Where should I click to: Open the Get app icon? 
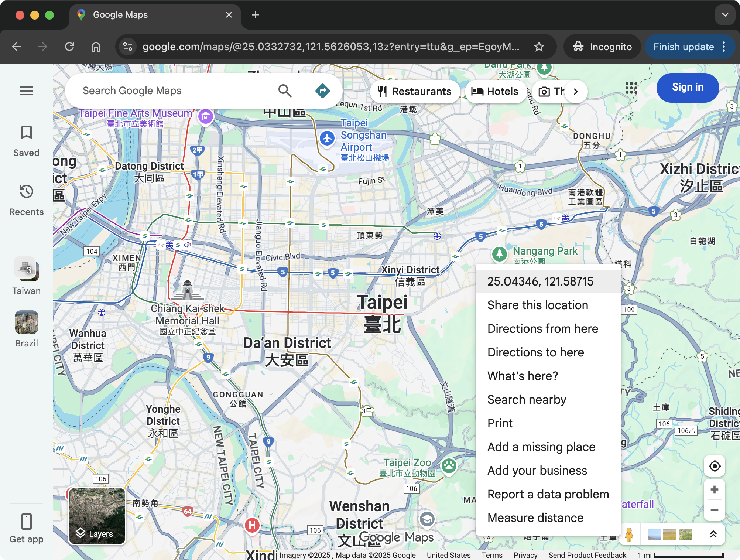[x=26, y=522]
